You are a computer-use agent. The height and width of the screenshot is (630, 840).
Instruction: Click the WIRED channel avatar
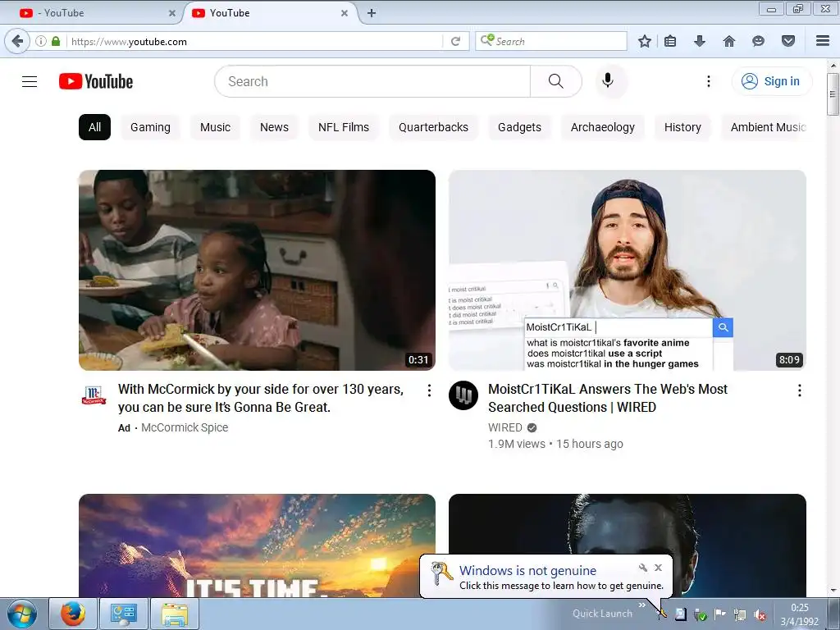pyautogui.click(x=463, y=395)
